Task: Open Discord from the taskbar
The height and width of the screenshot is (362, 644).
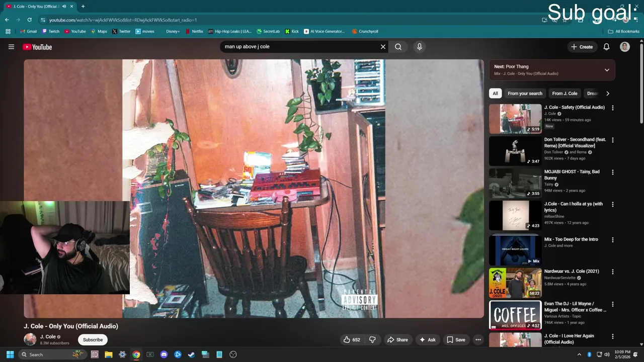Action: tap(164, 354)
